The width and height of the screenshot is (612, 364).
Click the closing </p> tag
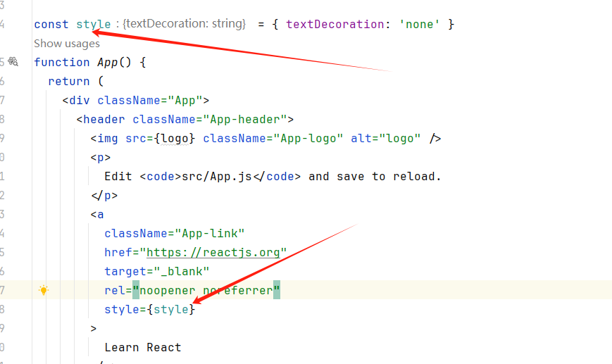[104, 196]
